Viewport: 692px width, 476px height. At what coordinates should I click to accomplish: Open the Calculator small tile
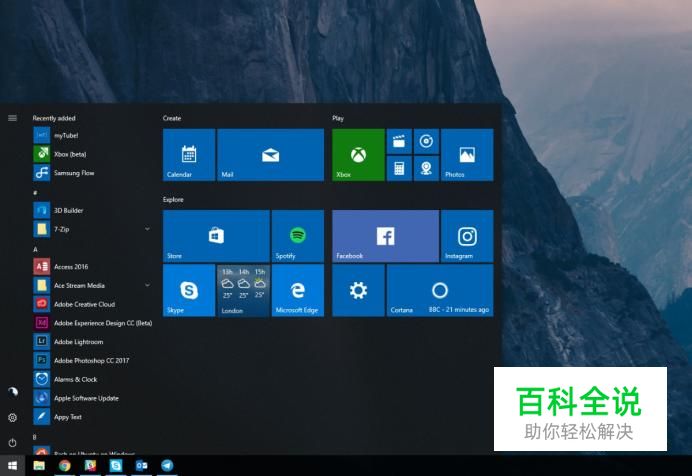(x=399, y=169)
